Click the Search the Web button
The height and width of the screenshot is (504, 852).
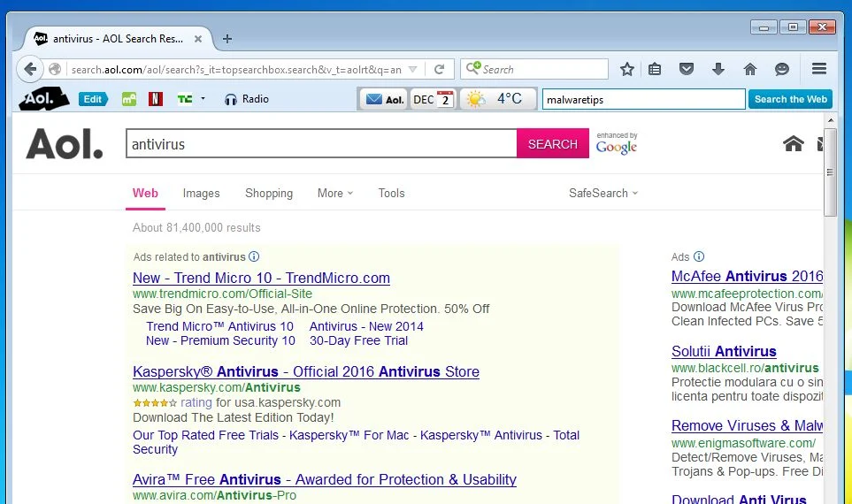(790, 99)
